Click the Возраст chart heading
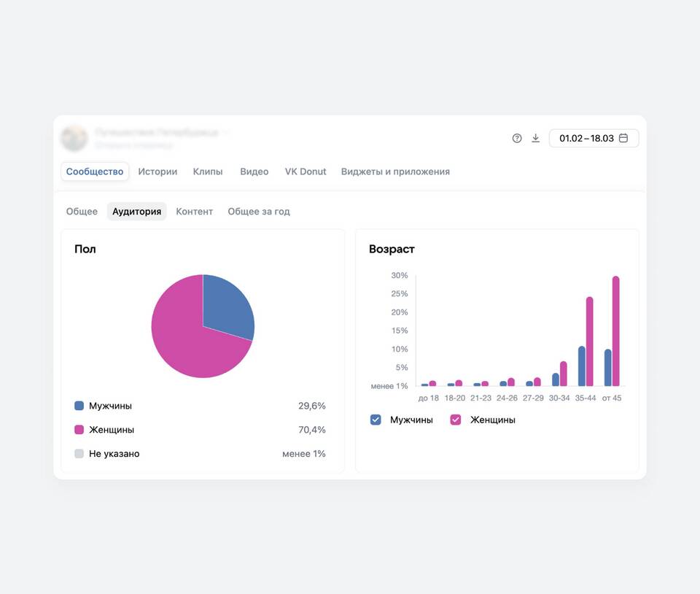This screenshot has width=700, height=594. tap(392, 250)
